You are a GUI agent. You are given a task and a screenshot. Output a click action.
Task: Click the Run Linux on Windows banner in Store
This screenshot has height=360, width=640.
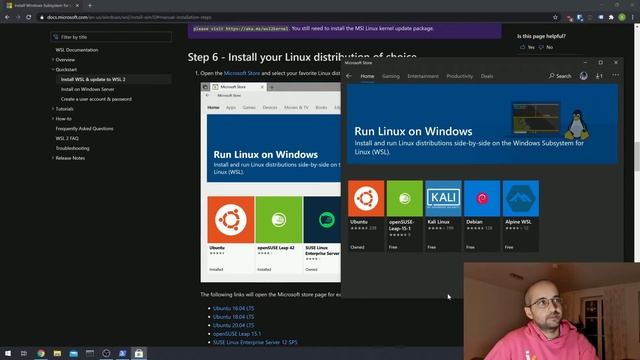point(482,124)
